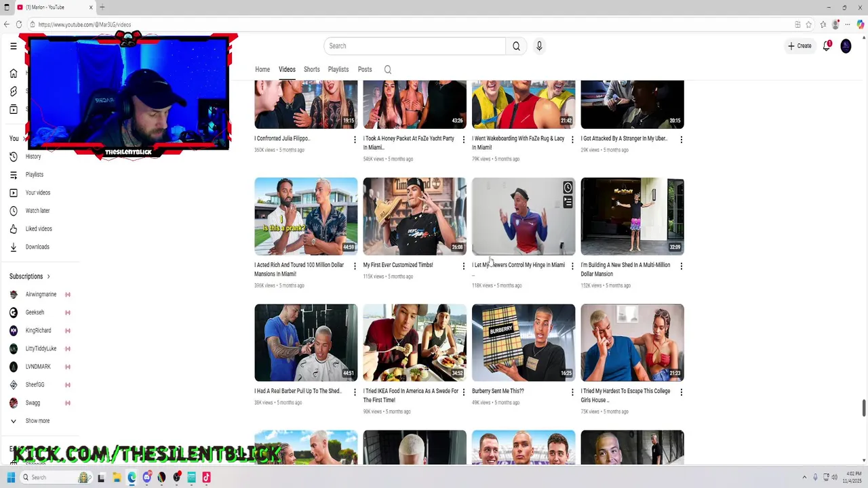
Task: Open History in the sidebar
Action: pyautogui.click(x=34, y=157)
